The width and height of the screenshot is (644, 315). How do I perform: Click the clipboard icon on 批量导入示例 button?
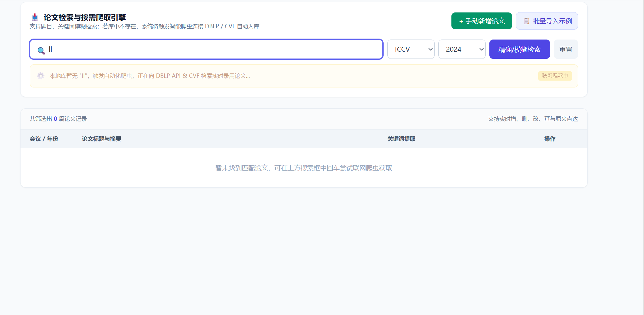[x=526, y=21]
